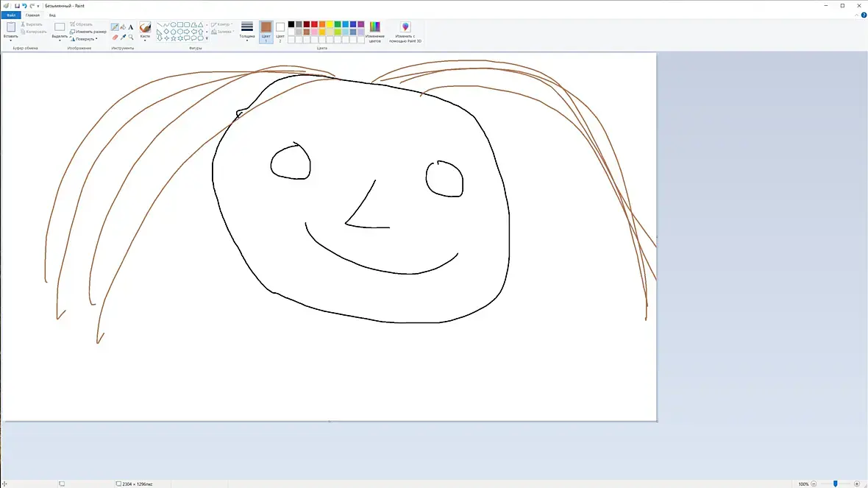Click the Кисти brushes icon

[x=145, y=27]
